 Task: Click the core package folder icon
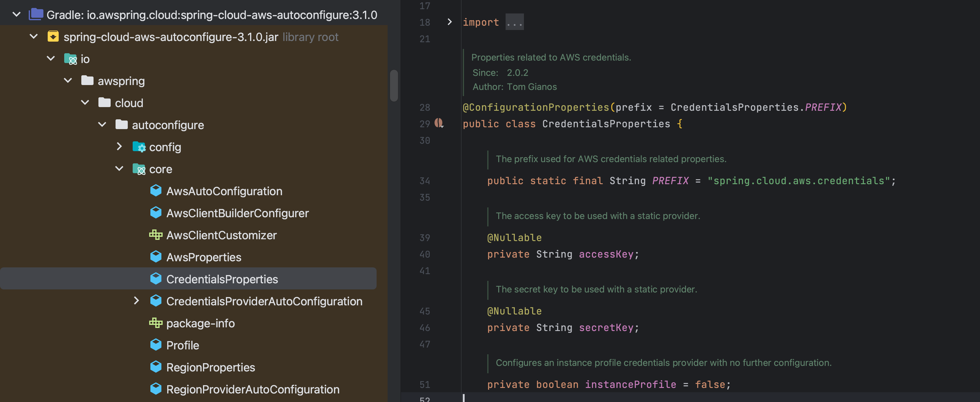click(139, 169)
